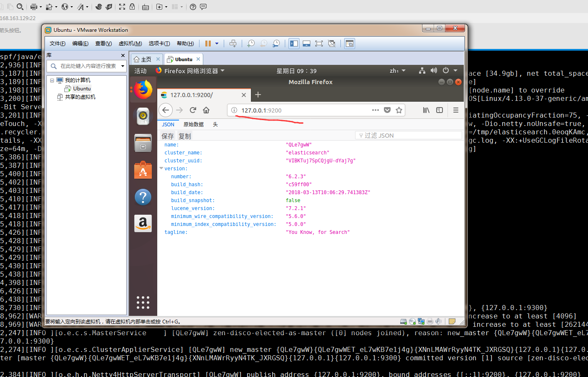
Task: Open the 选项卡(T) menu in VMware
Action: click(x=159, y=44)
